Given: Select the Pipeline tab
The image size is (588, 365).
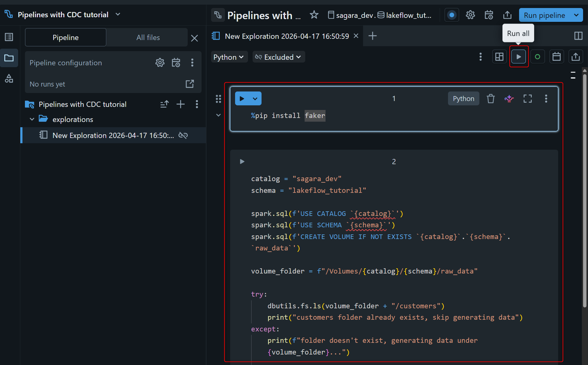Looking at the screenshot, I should (66, 38).
